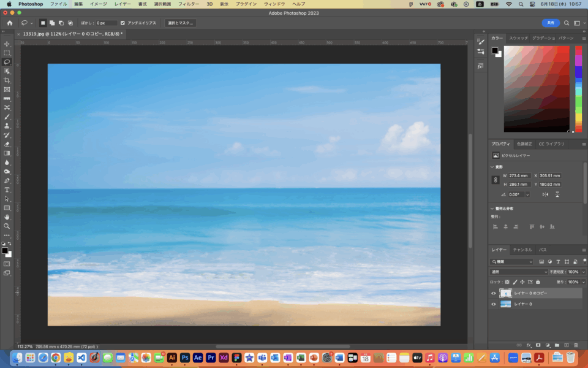
Task: Choose the Add to selection mode icon
Action: coord(52,23)
